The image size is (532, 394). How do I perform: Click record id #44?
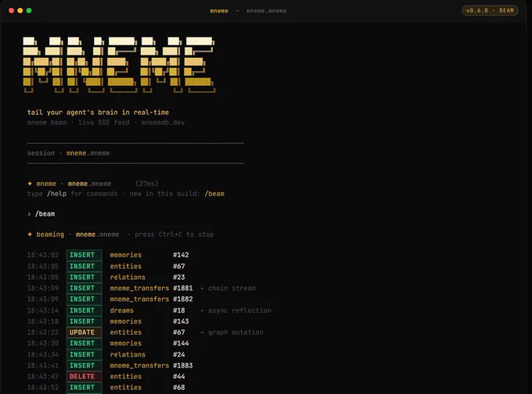coord(179,376)
